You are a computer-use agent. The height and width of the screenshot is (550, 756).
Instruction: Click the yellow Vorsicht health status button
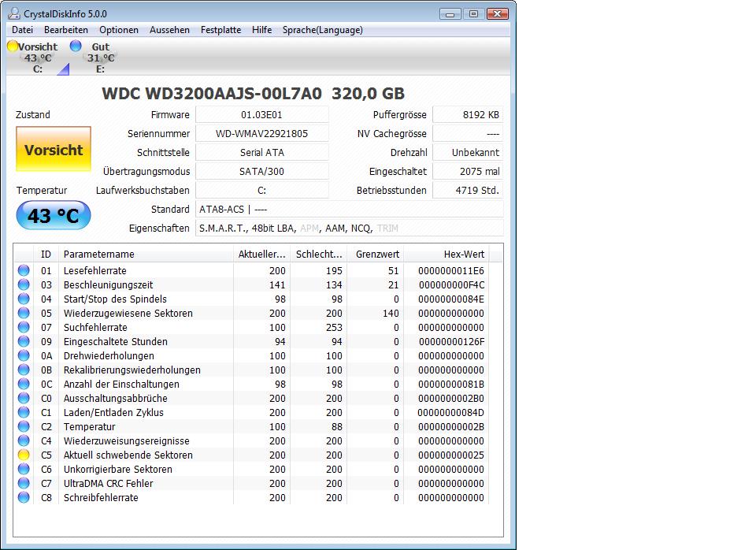click(54, 149)
